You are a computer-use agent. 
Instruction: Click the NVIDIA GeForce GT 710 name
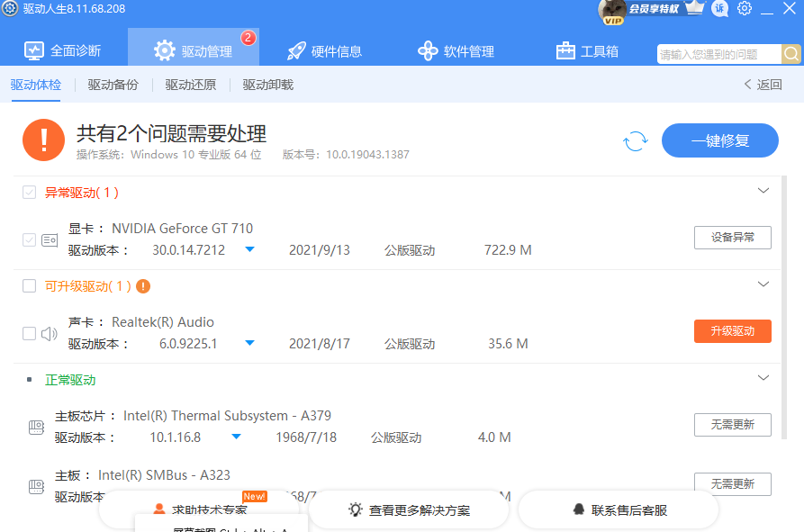[x=183, y=228]
